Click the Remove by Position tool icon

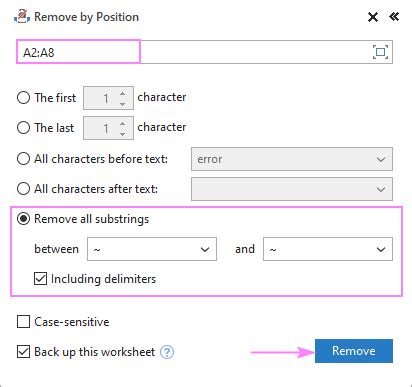click(x=22, y=17)
